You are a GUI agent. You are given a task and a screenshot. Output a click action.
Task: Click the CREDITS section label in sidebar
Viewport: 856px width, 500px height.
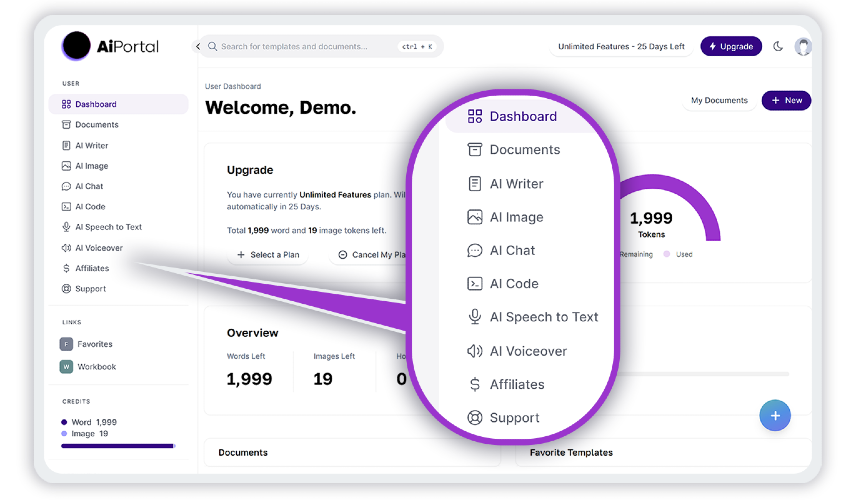(x=76, y=401)
